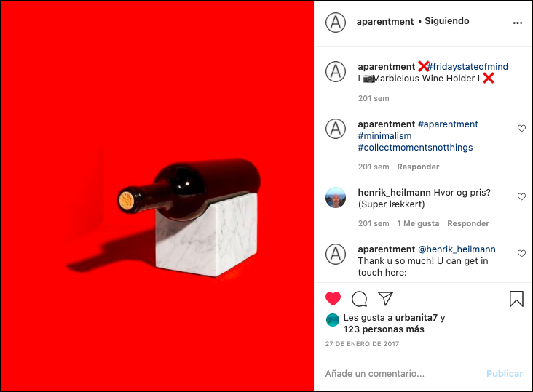
Task: Like the aparentment reply comment heart
Action: [x=521, y=253]
